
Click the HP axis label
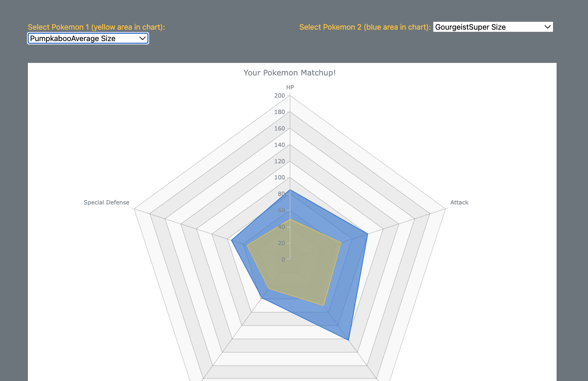tap(290, 87)
